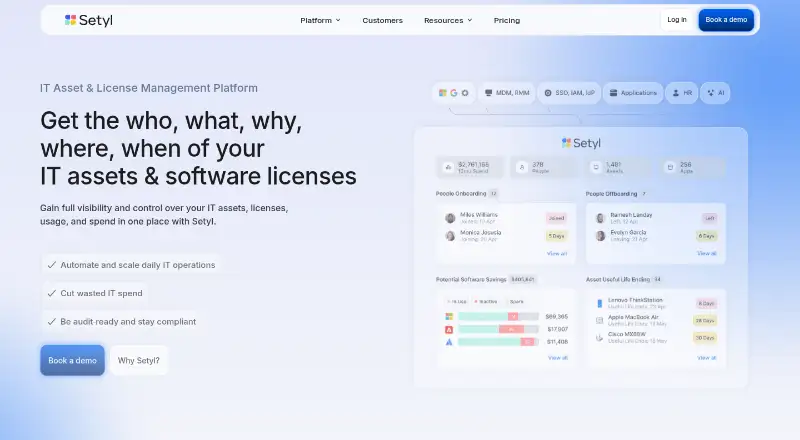
Task: Click the Left badge for Ramesh Landay
Action: tap(710, 218)
